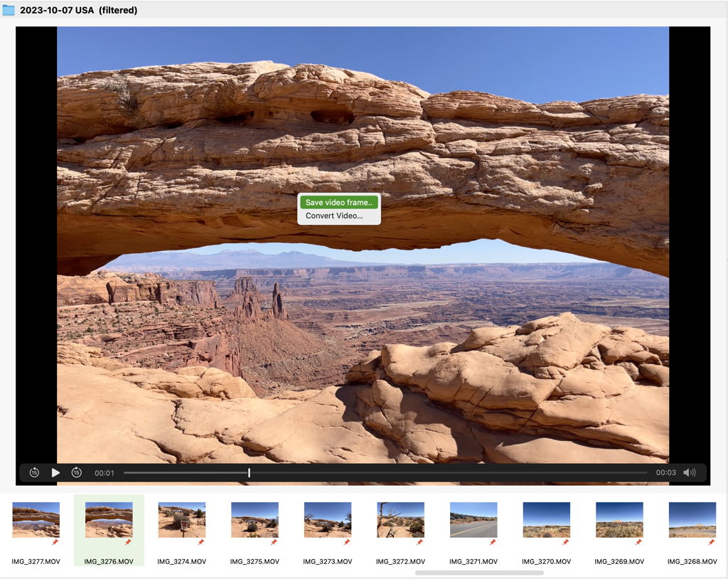Screen dimensions: 728x579
Task: Click the video timeline playhead
Action: pyautogui.click(x=249, y=473)
